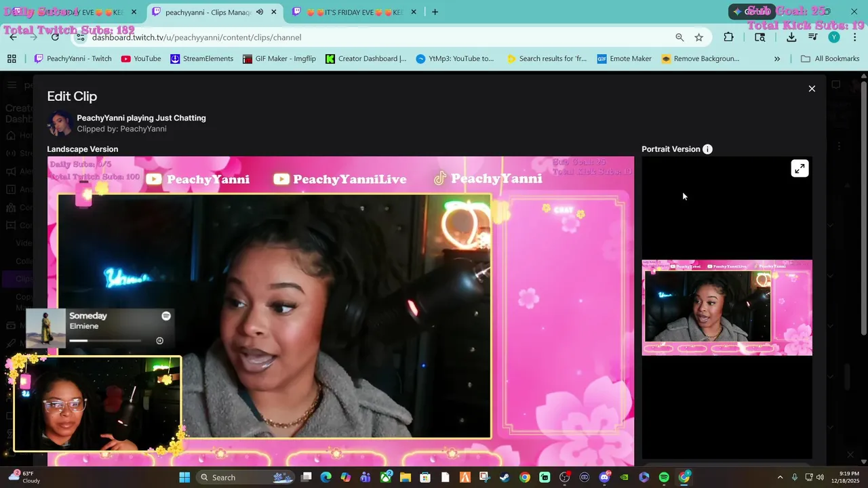
Task: Open the NVIDIA app from the taskbar
Action: pos(624,477)
